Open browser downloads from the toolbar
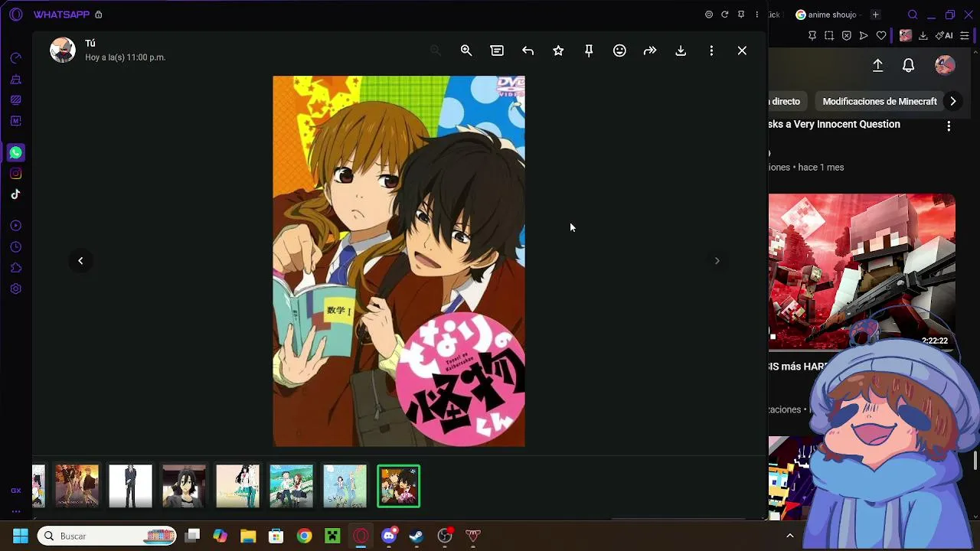 pos(923,35)
